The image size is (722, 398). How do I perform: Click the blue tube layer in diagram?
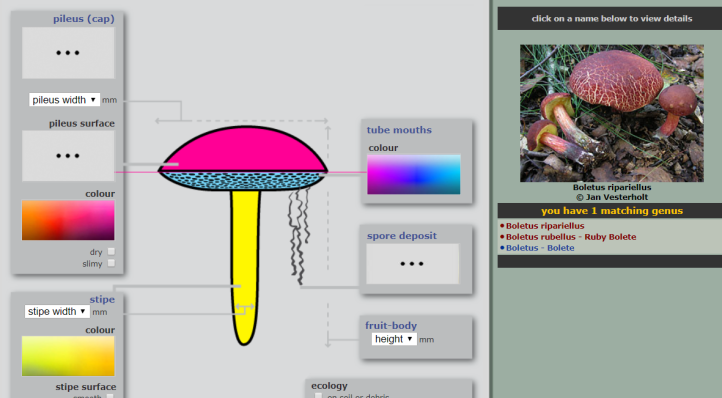point(243,181)
